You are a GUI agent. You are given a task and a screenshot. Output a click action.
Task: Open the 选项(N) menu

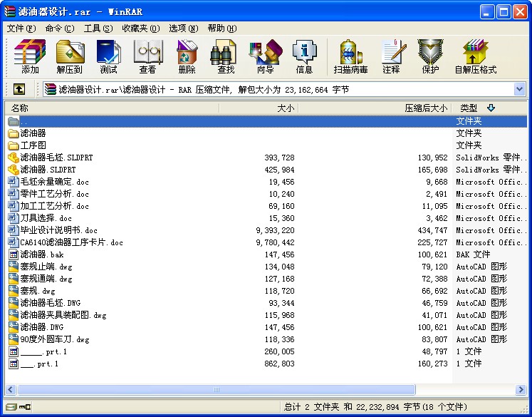tap(184, 29)
